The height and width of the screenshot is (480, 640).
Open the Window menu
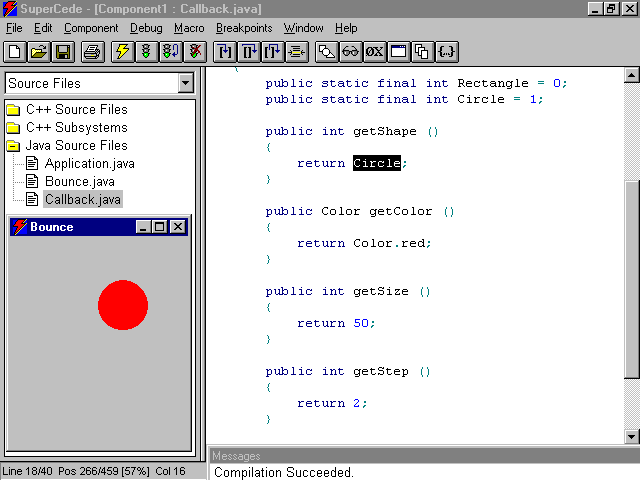point(304,28)
